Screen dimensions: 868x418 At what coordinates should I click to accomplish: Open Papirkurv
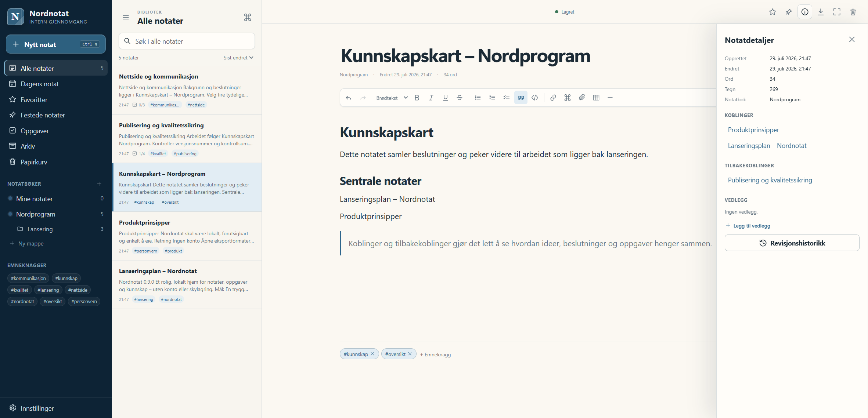(x=56, y=162)
